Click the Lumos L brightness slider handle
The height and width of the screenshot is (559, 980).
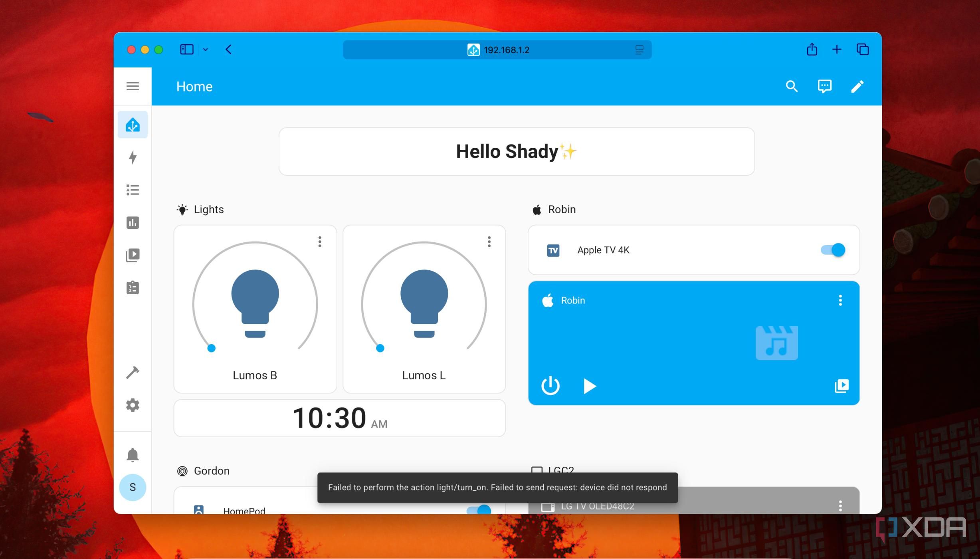pos(380,348)
